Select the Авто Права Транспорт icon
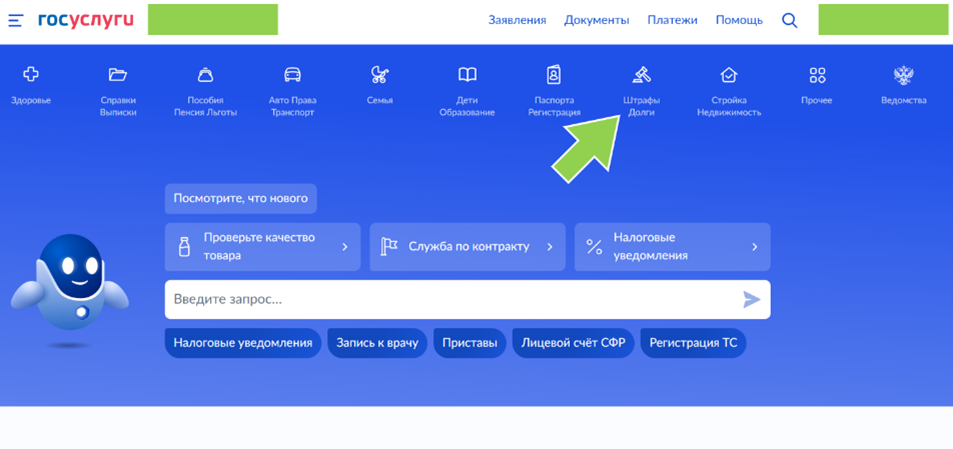 click(292, 75)
